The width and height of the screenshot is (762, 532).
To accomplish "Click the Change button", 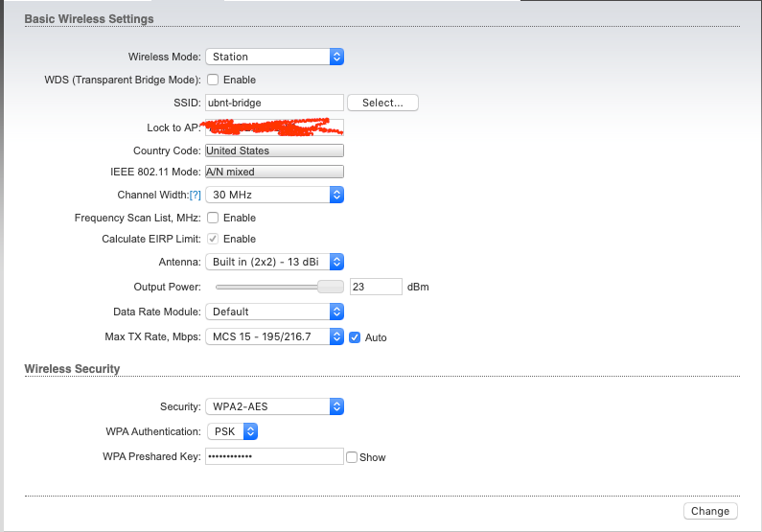I will pyautogui.click(x=710, y=511).
